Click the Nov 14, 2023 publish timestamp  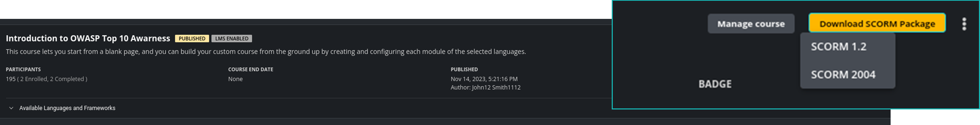(484, 79)
